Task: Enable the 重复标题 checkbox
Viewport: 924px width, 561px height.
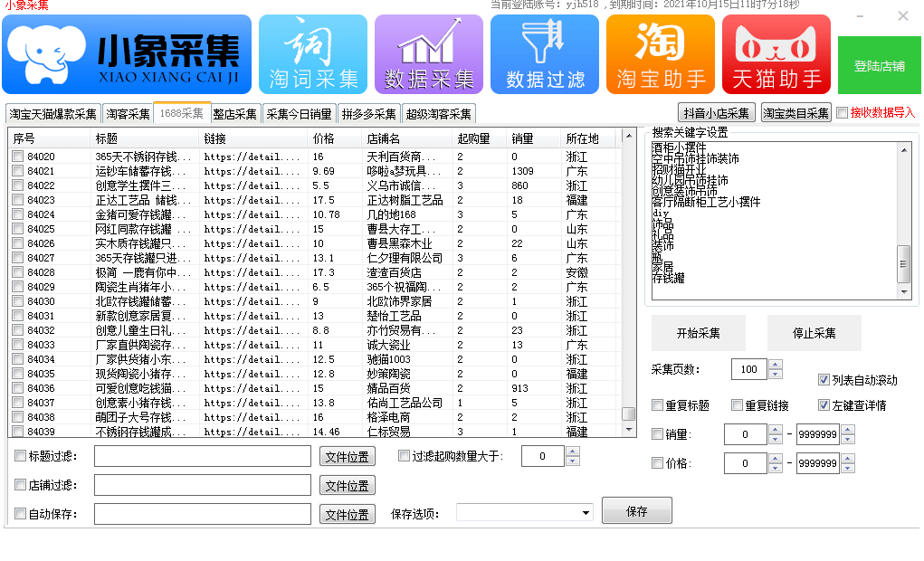Action: pyautogui.click(x=658, y=404)
